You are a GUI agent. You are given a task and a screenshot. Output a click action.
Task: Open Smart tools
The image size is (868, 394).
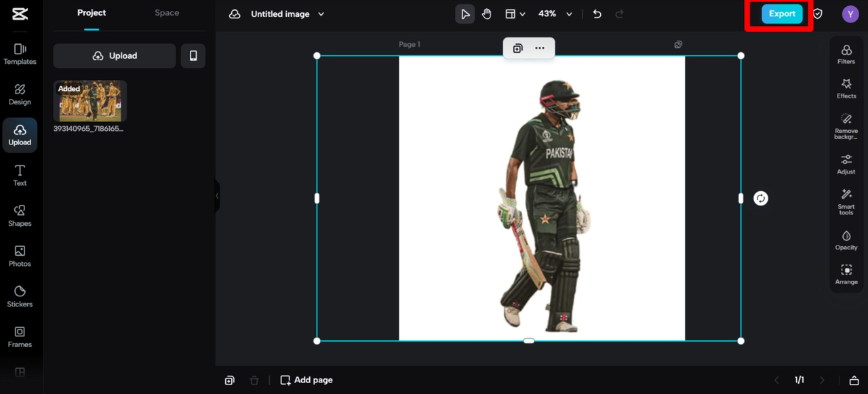tap(846, 203)
